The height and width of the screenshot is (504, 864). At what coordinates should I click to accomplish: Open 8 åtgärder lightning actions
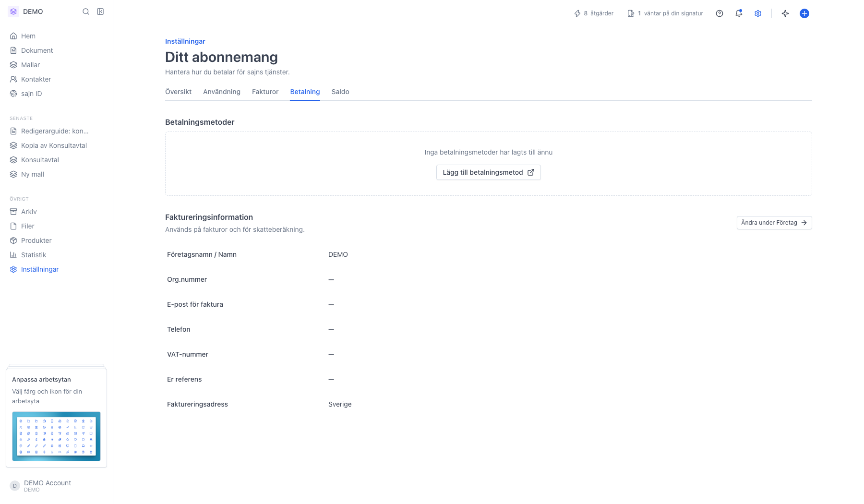[594, 13]
